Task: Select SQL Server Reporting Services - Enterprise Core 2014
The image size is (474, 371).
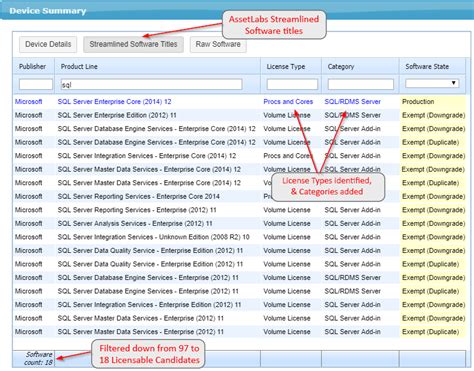Action: pyautogui.click(x=138, y=197)
